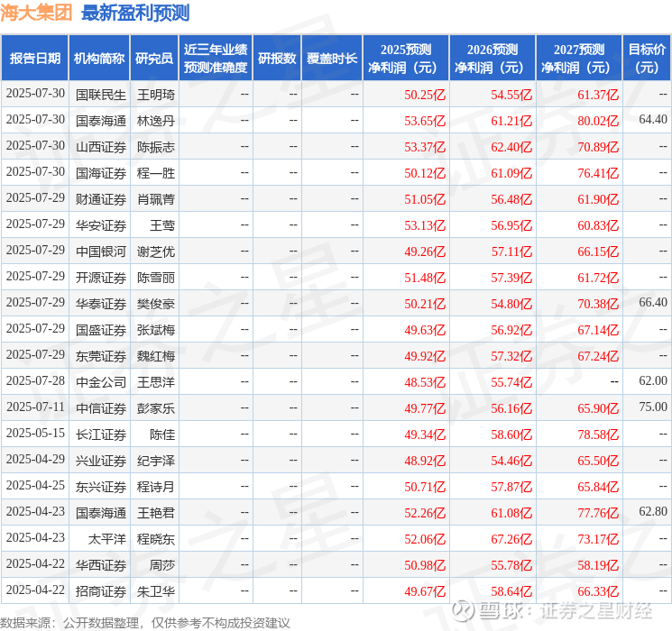Click target price 62.80
This screenshot has width=672, height=631.
pyautogui.click(x=653, y=511)
